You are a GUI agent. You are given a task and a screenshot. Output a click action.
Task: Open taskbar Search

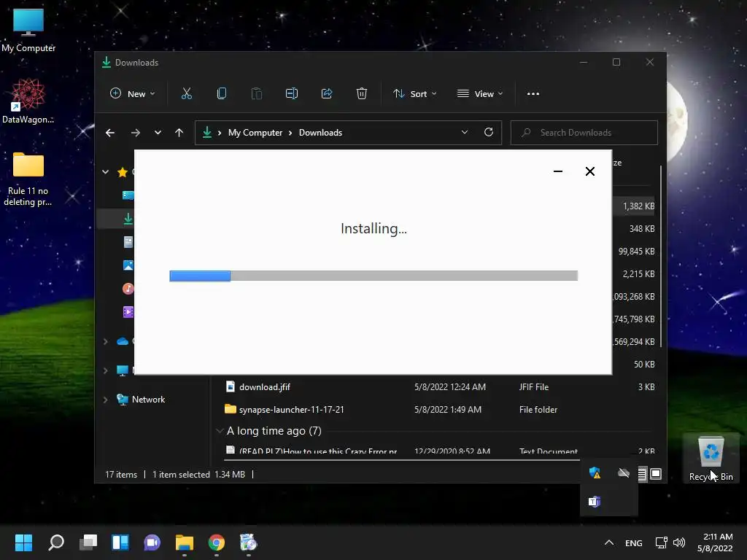56,542
